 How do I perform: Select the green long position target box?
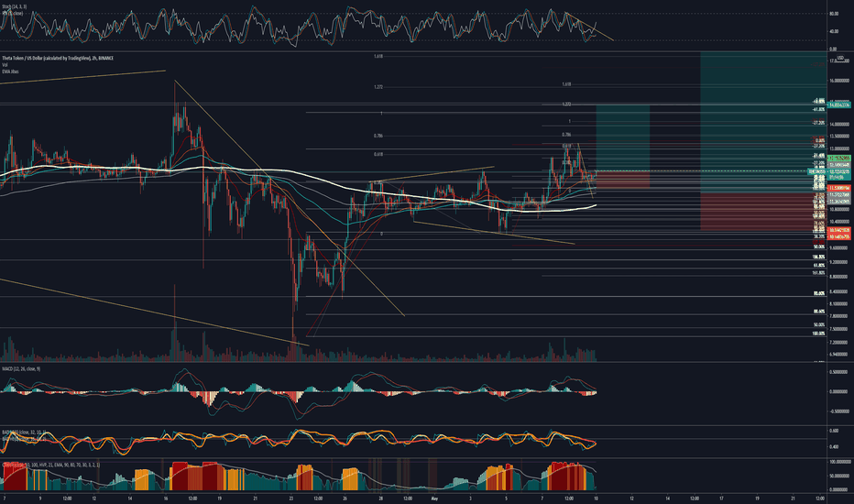point(622,137)
